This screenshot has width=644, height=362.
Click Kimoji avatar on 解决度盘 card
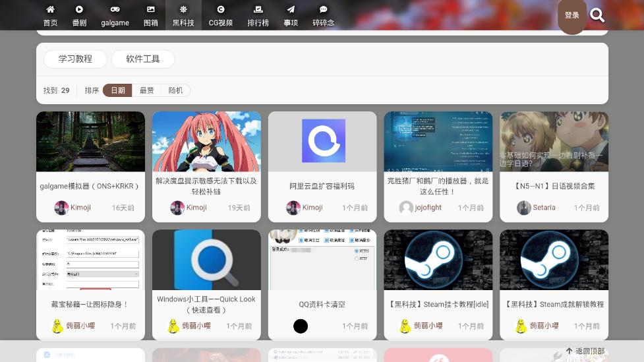coord(177,208)
